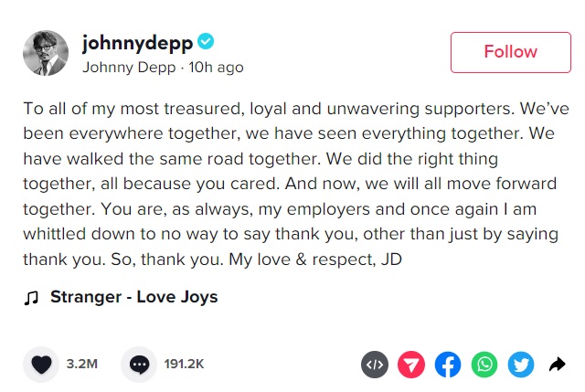The width and height of the screenshot is (585, 392).
Task: Click the blue verified badge
Action: point(207,42)
